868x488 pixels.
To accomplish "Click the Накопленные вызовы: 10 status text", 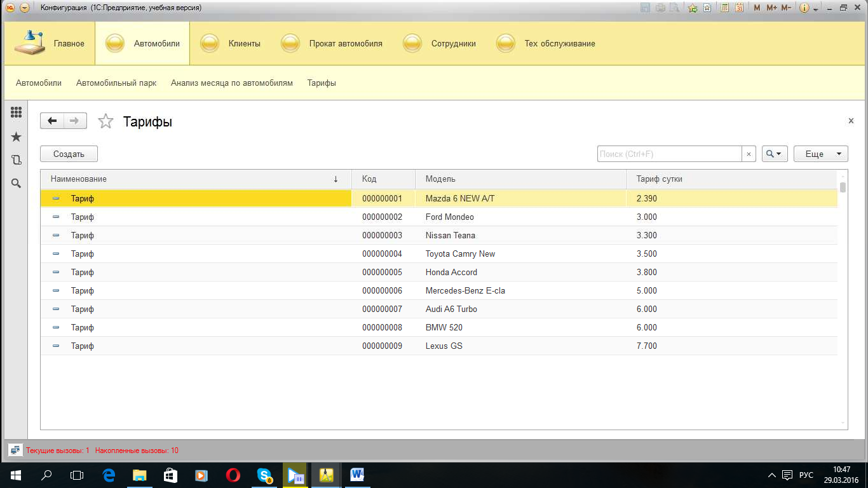I will coord(137,451).
